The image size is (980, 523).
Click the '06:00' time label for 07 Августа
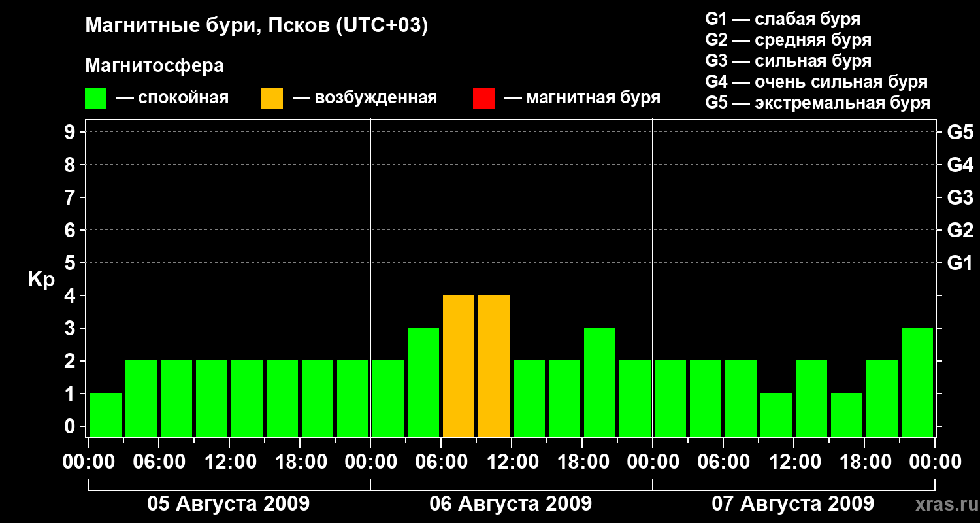pyautogui.click(x=723, y=462)
